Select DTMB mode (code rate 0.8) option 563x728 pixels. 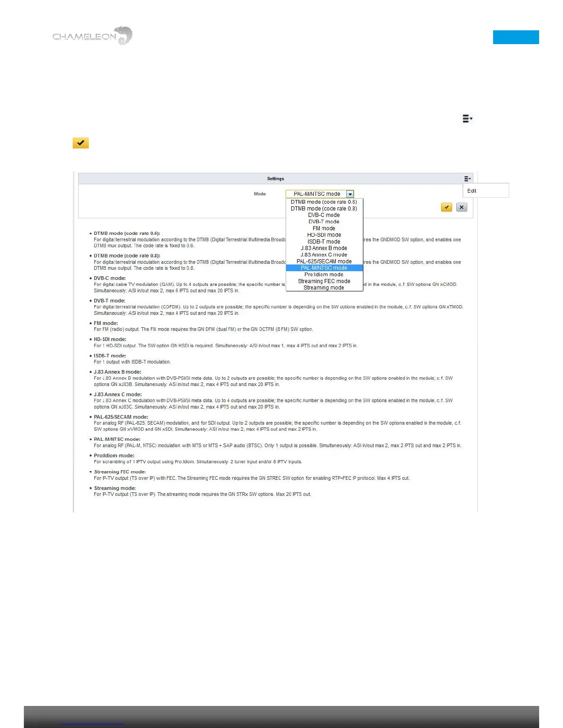coord(324,209)
